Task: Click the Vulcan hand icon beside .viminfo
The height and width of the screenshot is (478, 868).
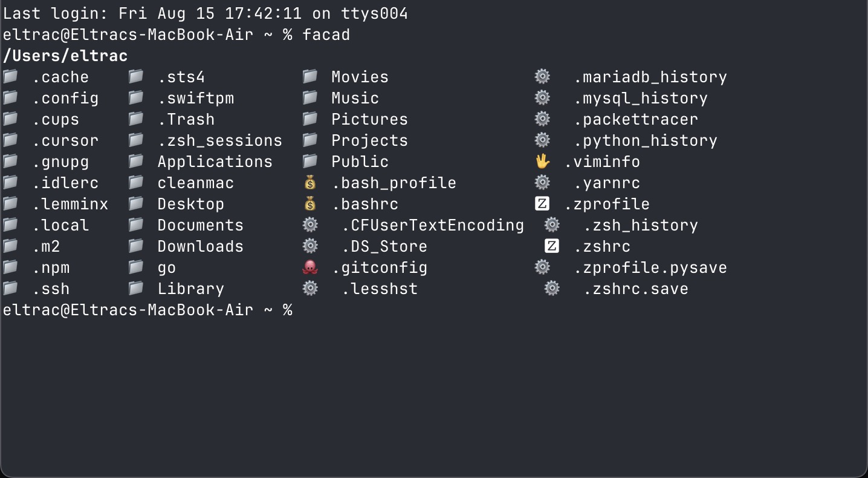Action: [542, 161]
